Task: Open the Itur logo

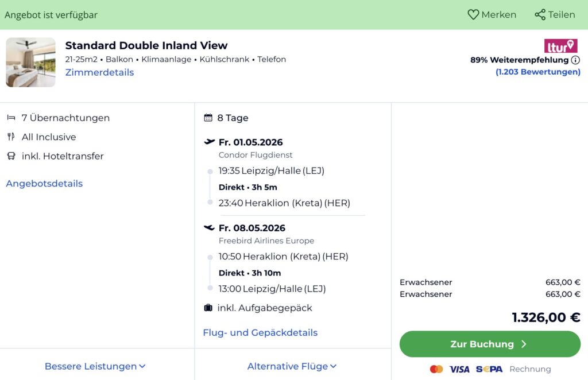Action: coord(560,46)
